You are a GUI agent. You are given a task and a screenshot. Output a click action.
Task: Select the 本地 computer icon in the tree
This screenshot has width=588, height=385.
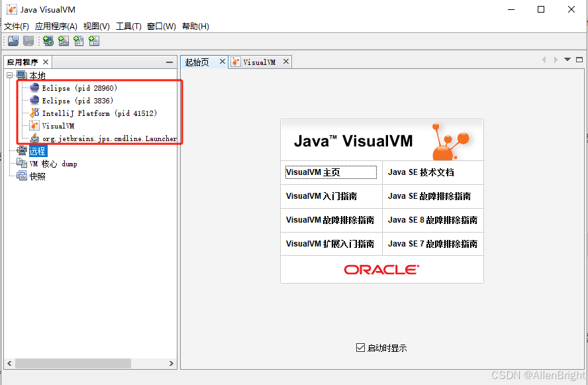coord(22,76)
